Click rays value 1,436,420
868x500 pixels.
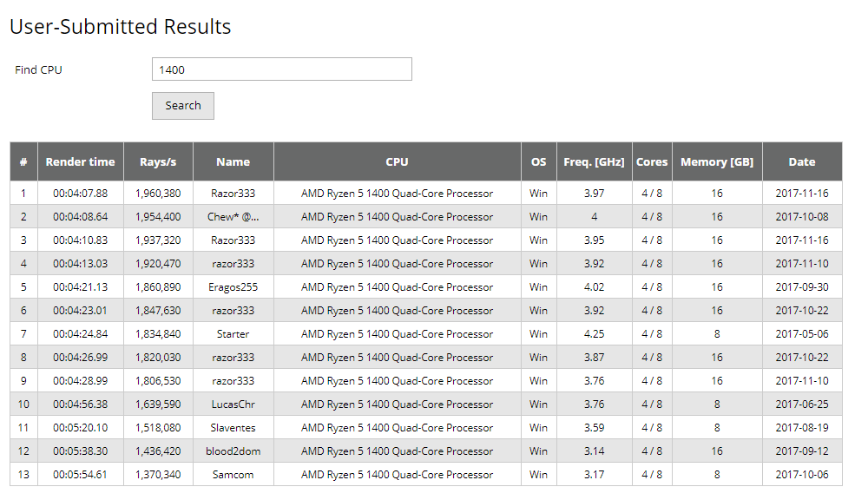coord(158,451)
